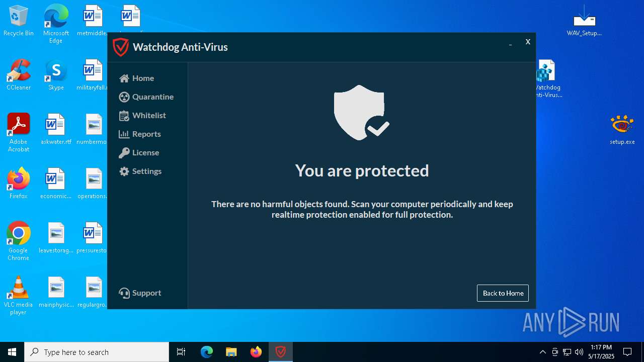The height and width of the screenshot is (362, 644).
Task: Click the Quarantine radiation icon
Action: click(124, 97)
